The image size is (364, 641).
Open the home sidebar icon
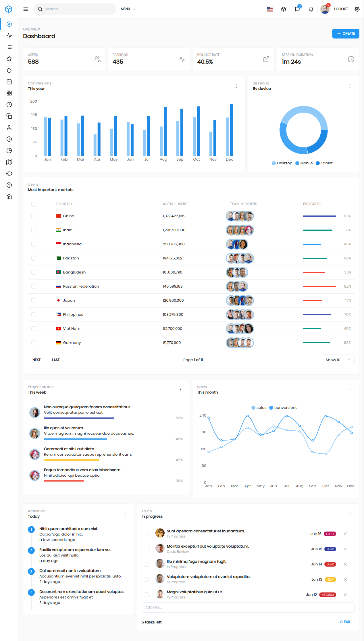[x=9, y=197]
